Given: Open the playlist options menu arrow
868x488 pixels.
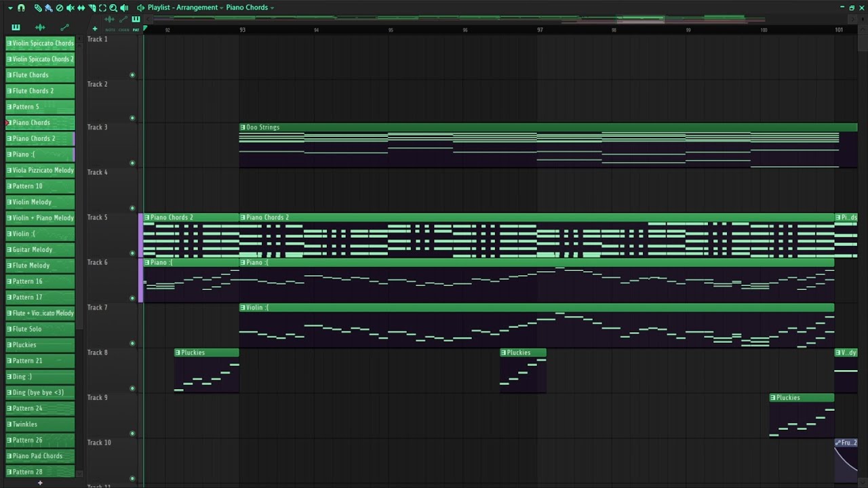Looking at the screenshot, I should pos(10,7).
